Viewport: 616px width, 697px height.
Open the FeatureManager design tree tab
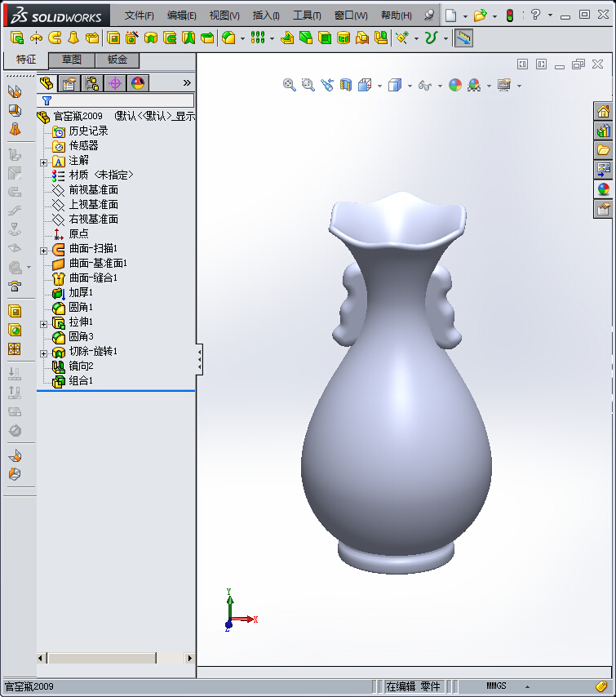(47, 83)
